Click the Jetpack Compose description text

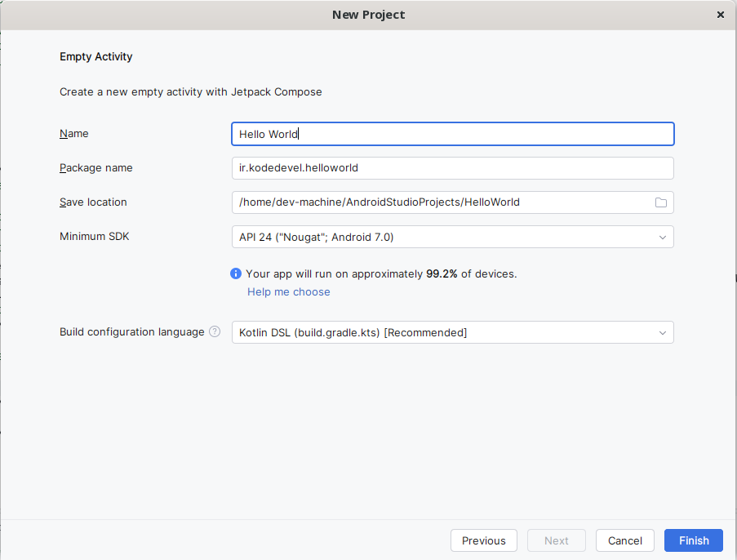[x=191, y=91]
